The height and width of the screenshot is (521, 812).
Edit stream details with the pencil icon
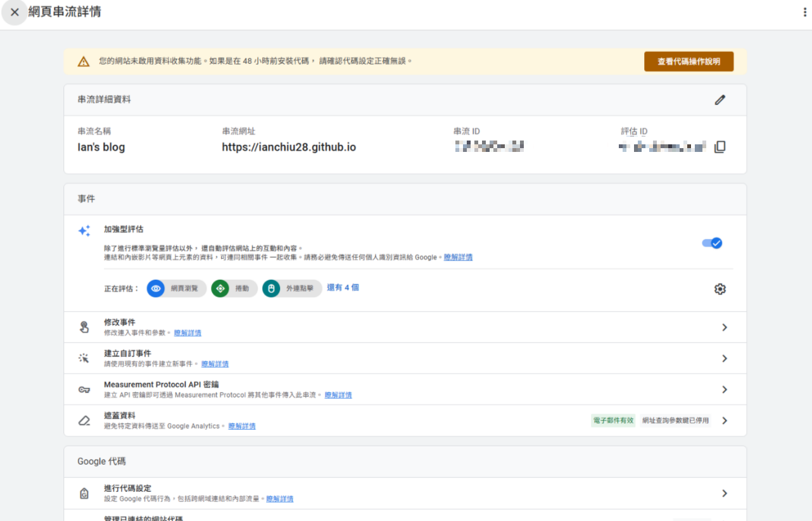tap(720, 100)
